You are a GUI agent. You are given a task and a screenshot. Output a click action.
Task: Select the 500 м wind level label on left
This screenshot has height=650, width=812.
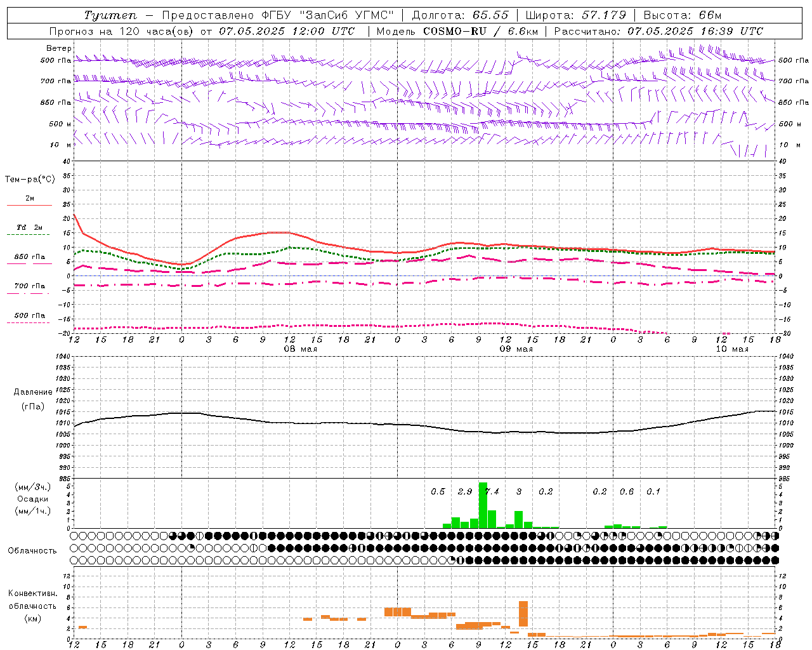(x=60, y=124)
